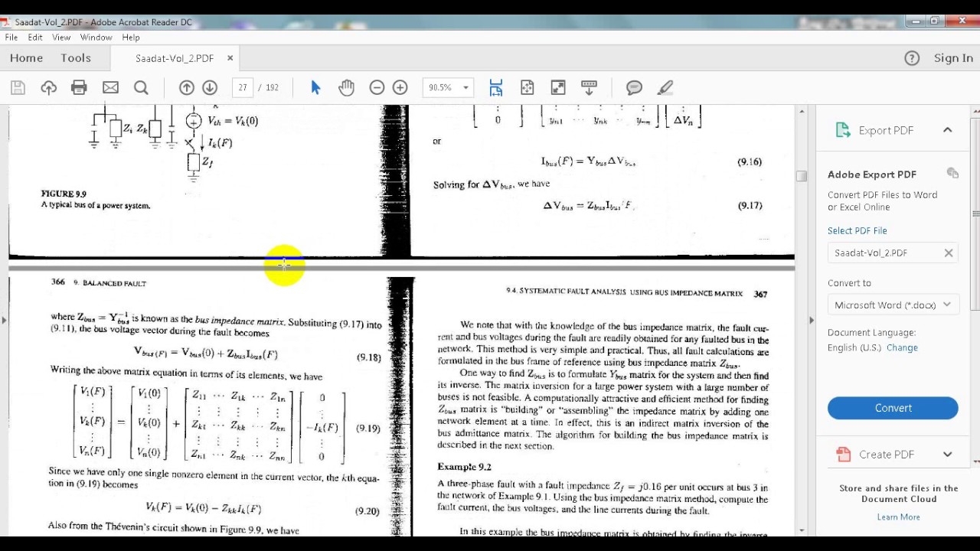Go to next page arrow
The image size is (980, 551).
click(210, 88)
